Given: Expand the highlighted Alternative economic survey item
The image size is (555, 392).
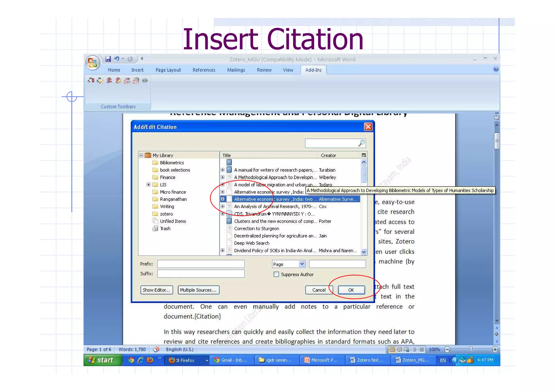Looking at the screenshot, I should pos(222,199).
